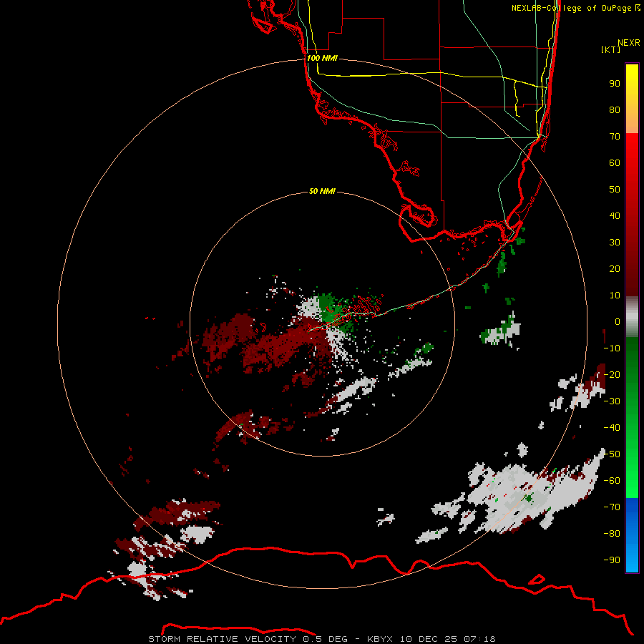644x644 pixels.
Task: Click the -40 scale value
Action: tap(612, 428)
